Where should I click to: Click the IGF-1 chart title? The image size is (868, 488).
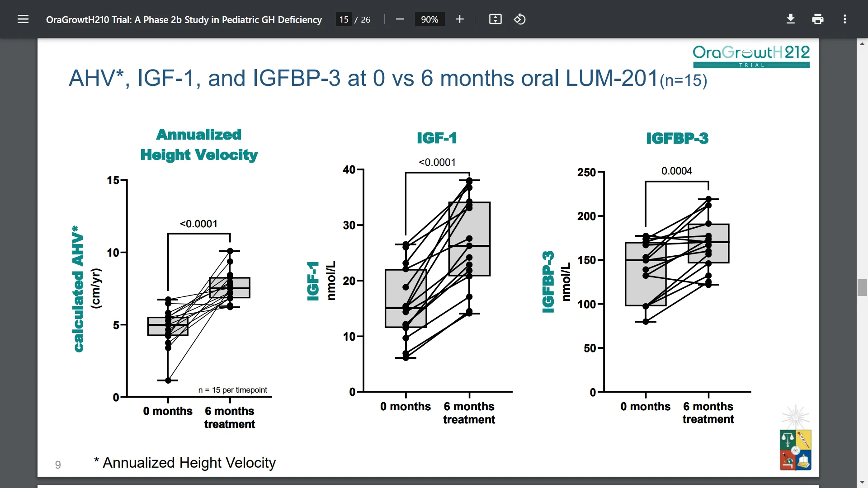pos(437,138)
